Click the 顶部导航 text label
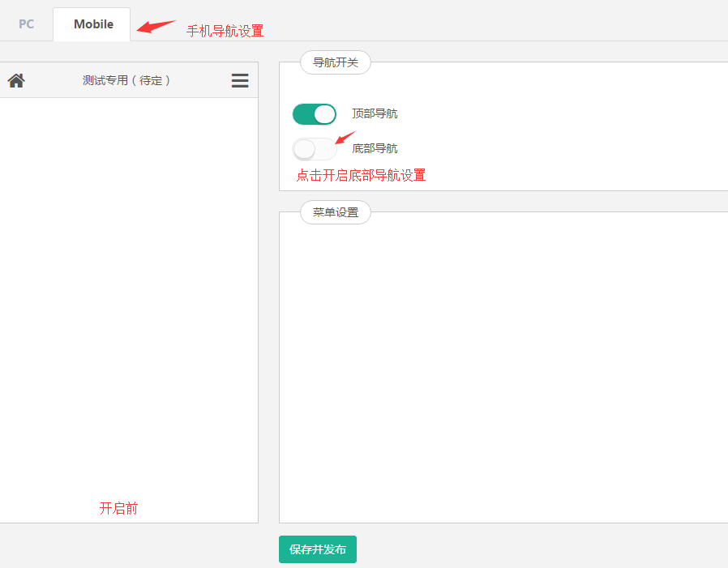The width and height of the screenshot is (728, 568). [x=375, y=114]
